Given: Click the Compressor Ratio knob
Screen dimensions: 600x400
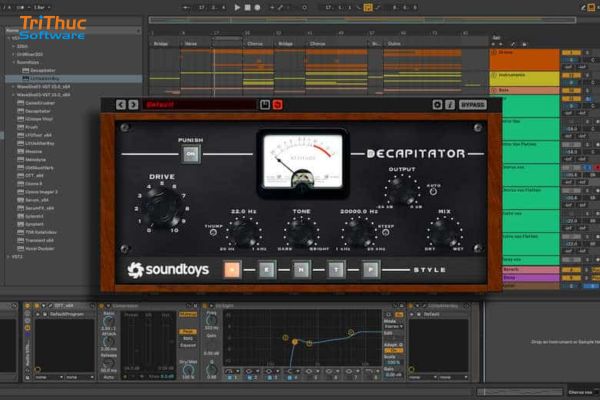Looking at the screenshot, I should 109,322.
